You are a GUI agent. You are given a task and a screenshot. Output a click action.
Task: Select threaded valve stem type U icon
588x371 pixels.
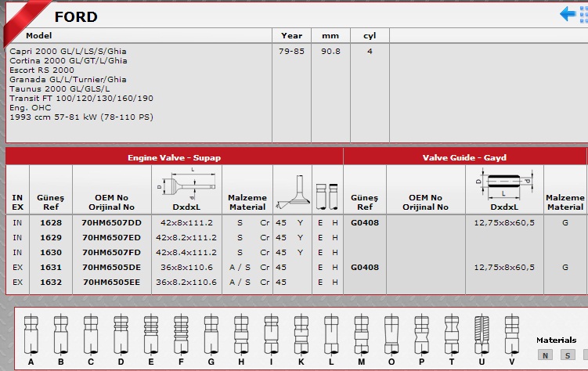482,335
